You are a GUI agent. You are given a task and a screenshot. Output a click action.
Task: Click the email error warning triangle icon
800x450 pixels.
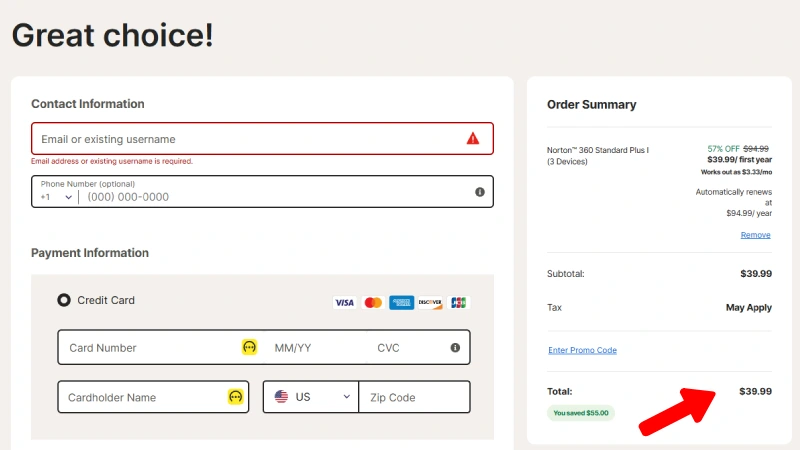[x=473, y=138]
